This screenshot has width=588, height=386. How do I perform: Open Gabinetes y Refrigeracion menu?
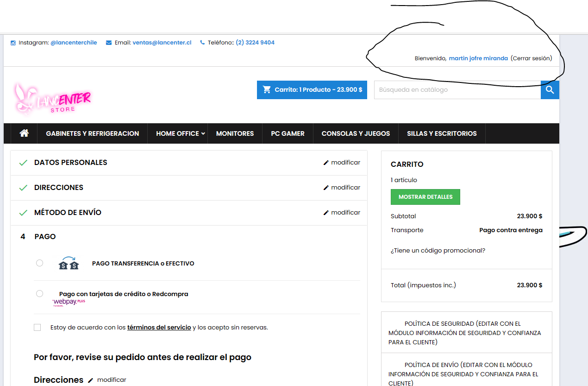pos(93,133)
